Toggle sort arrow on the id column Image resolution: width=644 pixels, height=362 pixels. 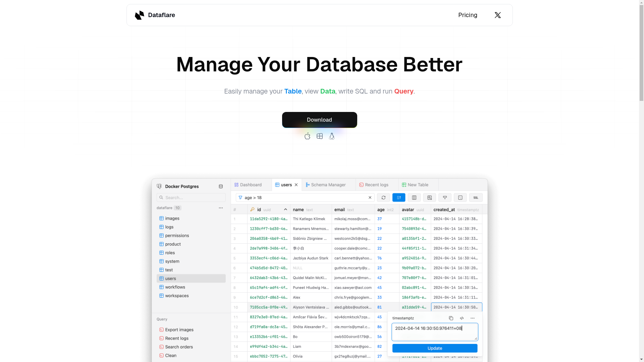(285, 209)
